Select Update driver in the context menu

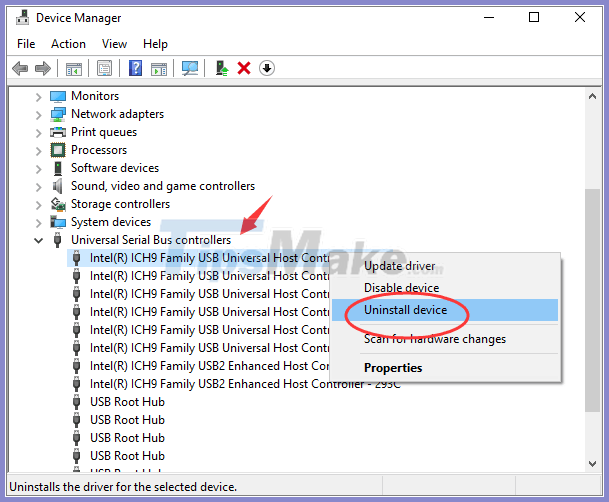400,266
